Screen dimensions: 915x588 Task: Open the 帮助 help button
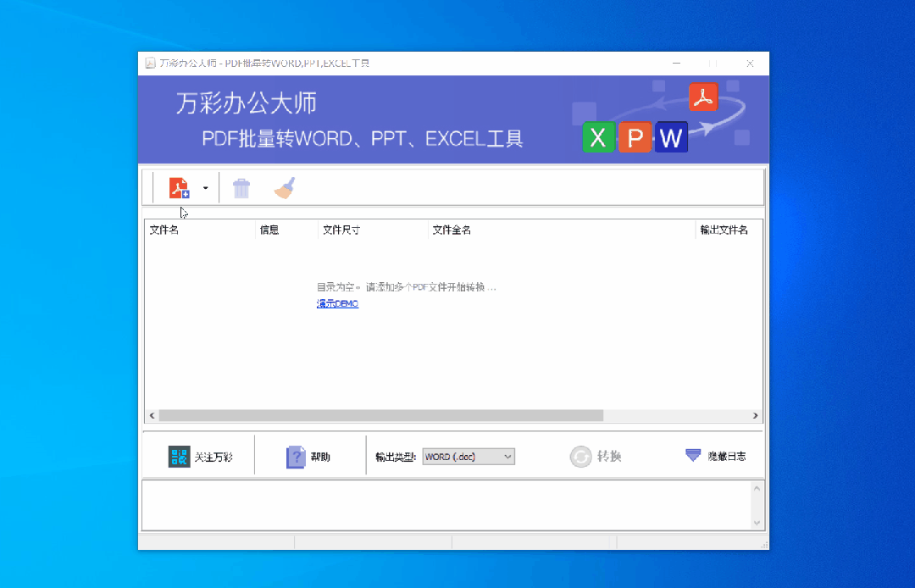point(308,457)
